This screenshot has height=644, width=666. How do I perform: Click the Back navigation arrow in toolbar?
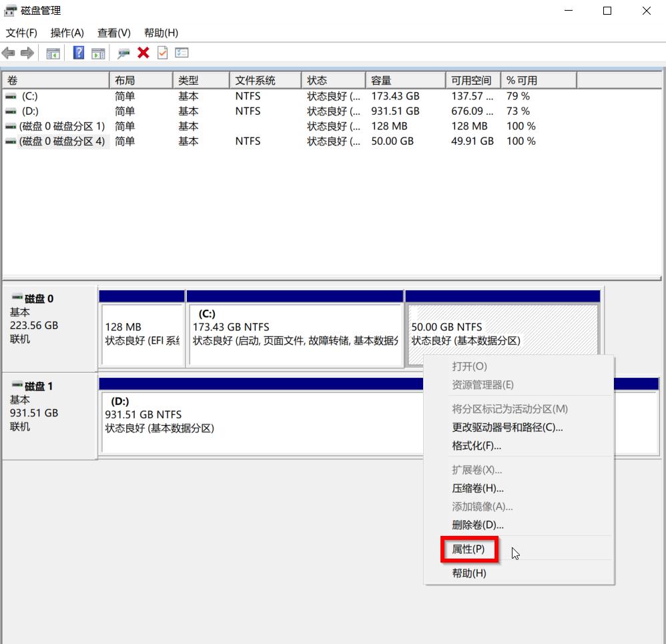[9, 53]
